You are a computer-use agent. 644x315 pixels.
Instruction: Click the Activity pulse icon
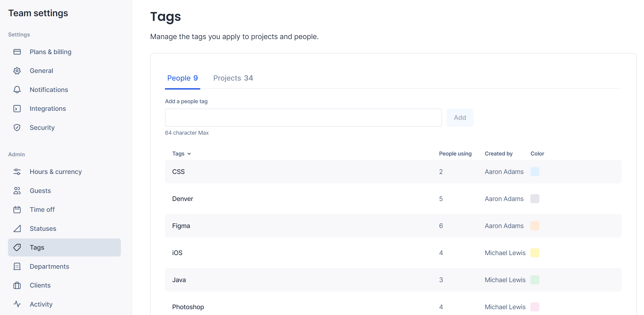point(17,304)
